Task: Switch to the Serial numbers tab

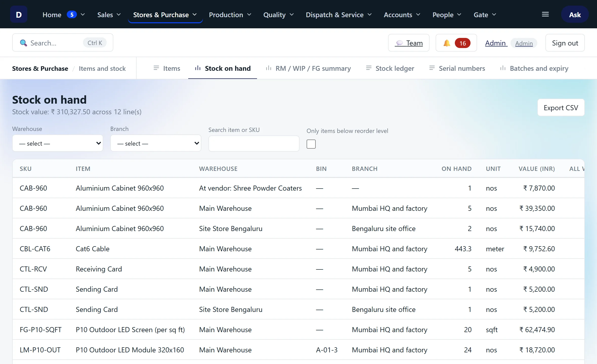Action: tap(457, 68)
